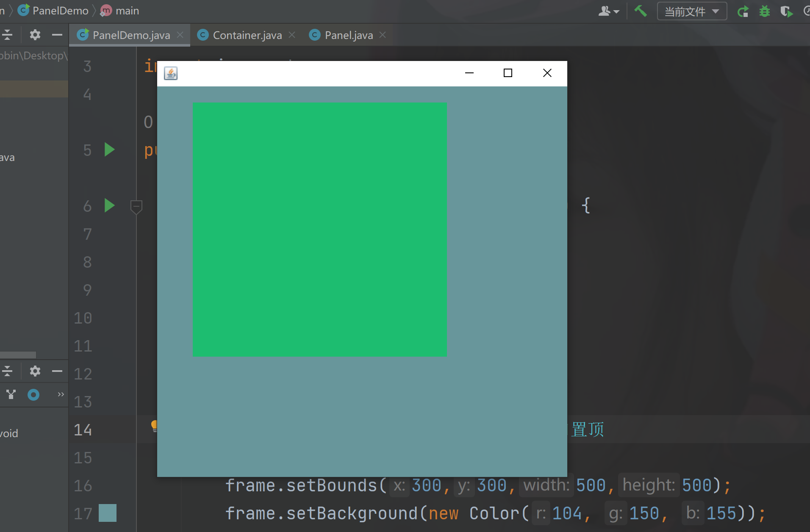
Task: Click the PanelDemo breadcrumb
Action: [x=53, y=11]
